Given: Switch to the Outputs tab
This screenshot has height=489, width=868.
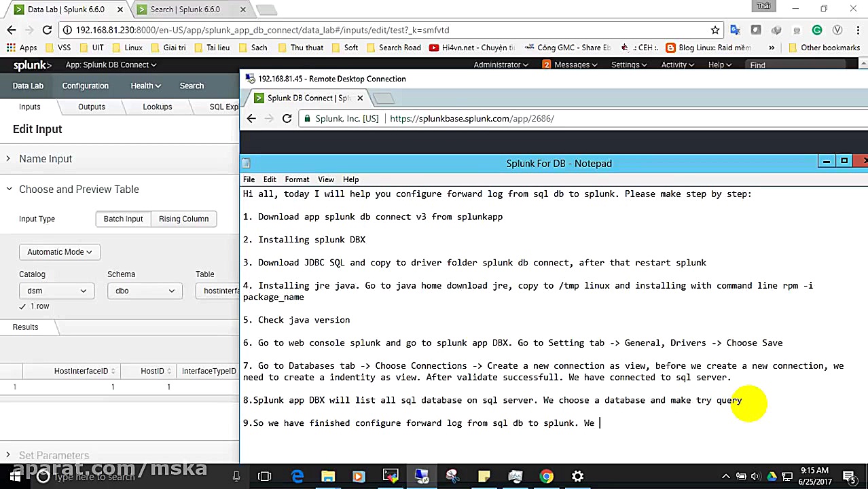Looking at the screenshot, I should click(92, 107).
